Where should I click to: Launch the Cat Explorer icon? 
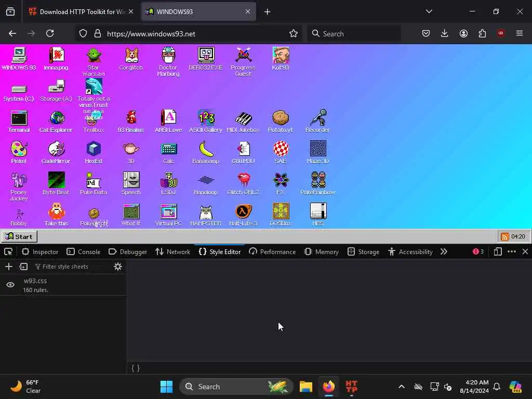56,121
